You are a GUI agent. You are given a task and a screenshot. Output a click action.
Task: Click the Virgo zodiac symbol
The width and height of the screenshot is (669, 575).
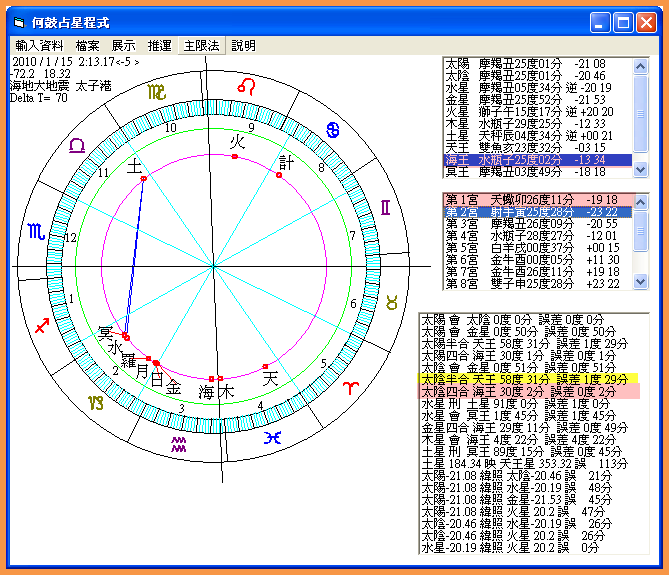pyautogui.click(x=157, y=92)
